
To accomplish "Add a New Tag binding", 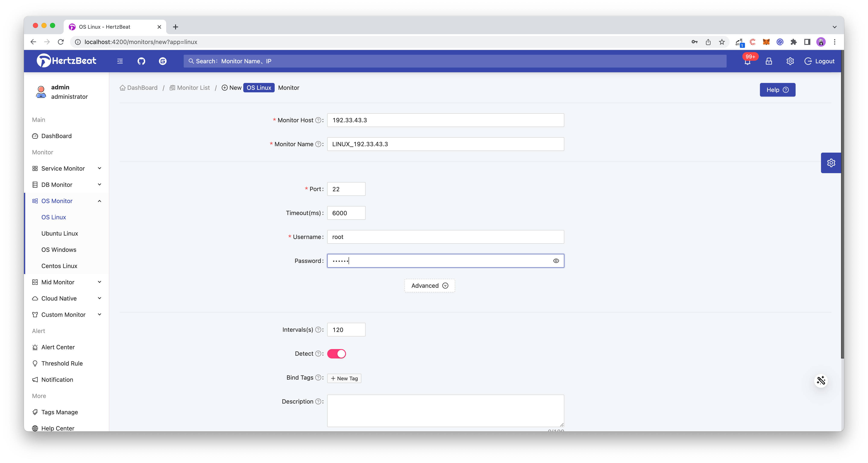I will 344,378.
